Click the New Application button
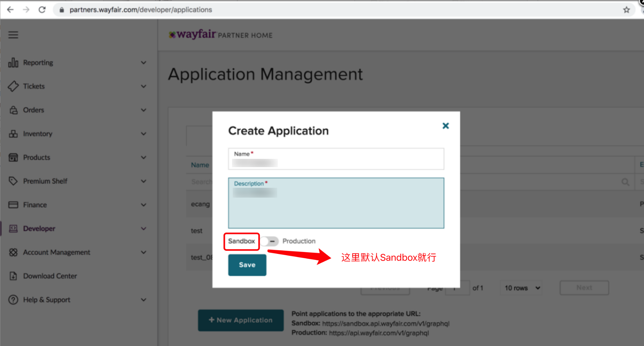Viewport: 644px width, 346px height. [x=241, y=320]
